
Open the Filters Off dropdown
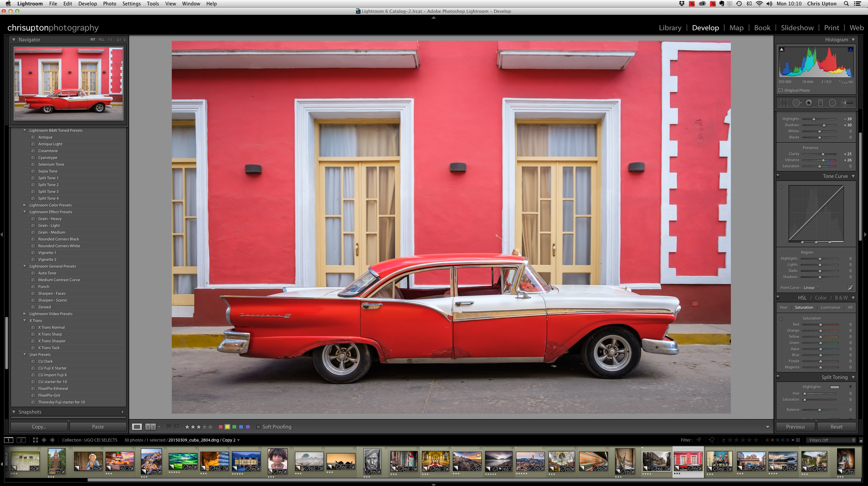(831, 440)
